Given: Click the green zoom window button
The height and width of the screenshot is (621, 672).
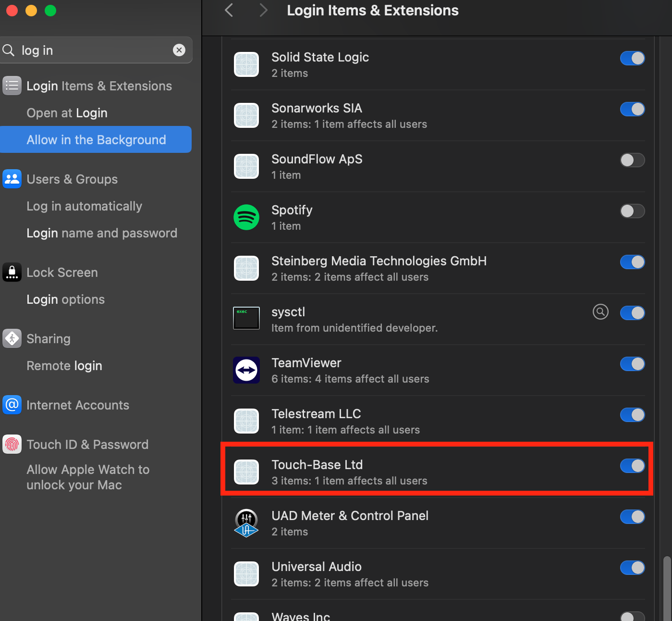Looking at the screenshot, I should pyautogui.click(x=50, y=10).
